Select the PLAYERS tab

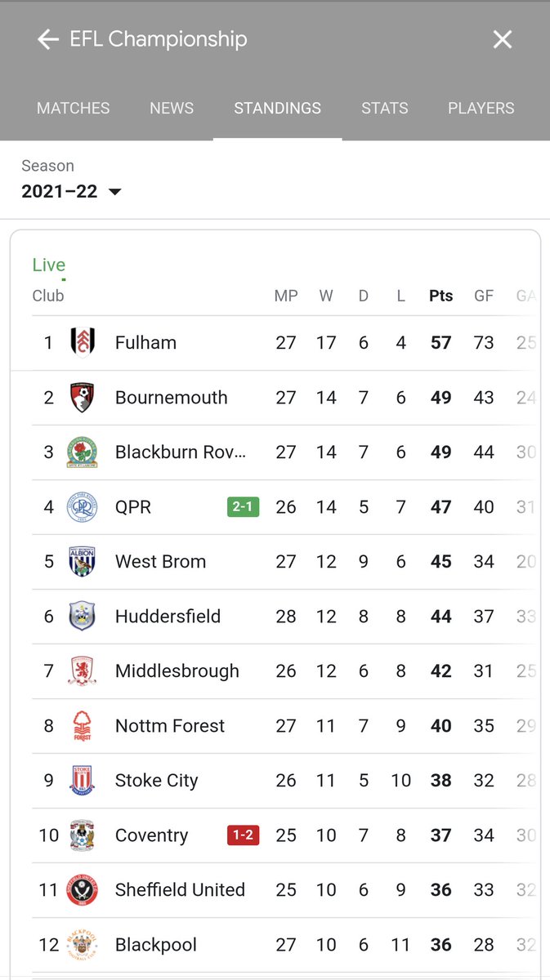(481, 108)
